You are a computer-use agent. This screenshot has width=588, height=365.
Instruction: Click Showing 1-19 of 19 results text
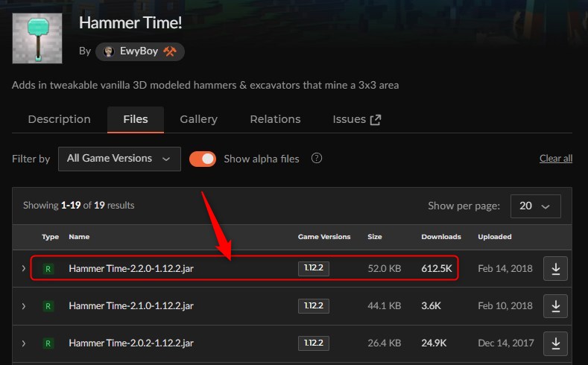pos(79,206)
